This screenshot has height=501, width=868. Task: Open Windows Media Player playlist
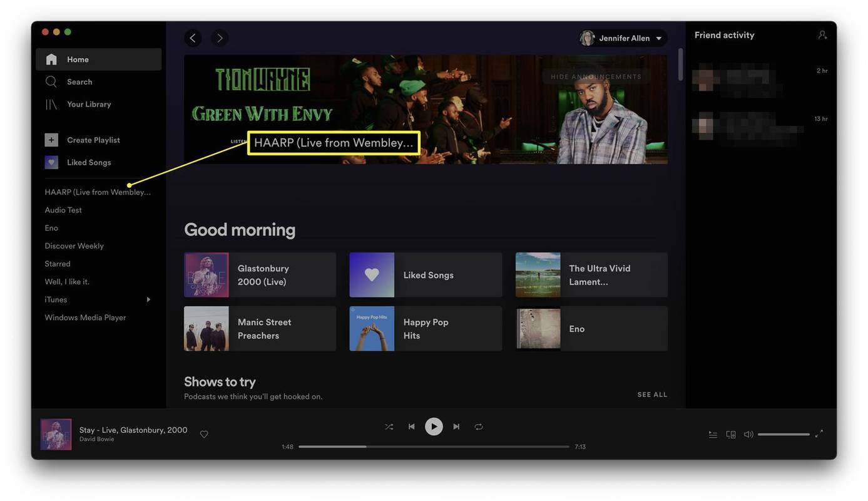coord(85,318)
